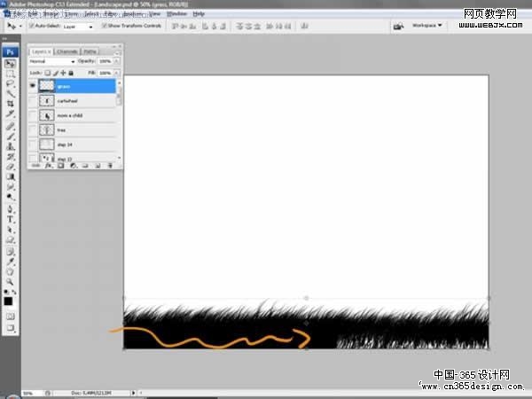Open the status bar info arrow
Screen dimensions: 532x399
pos(133,393)
